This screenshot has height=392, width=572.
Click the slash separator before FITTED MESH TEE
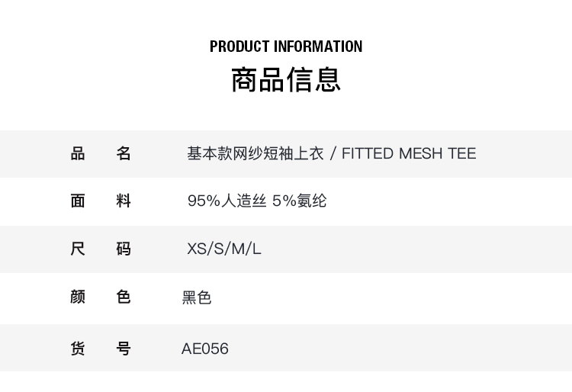332,153
